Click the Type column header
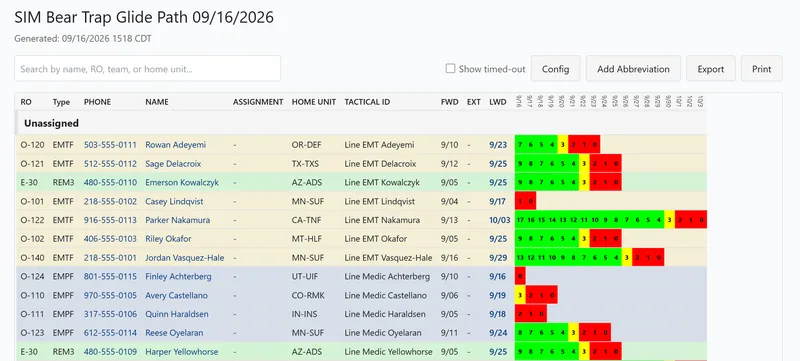This screenshot has width=800, height=361. (x=61, y=102)
